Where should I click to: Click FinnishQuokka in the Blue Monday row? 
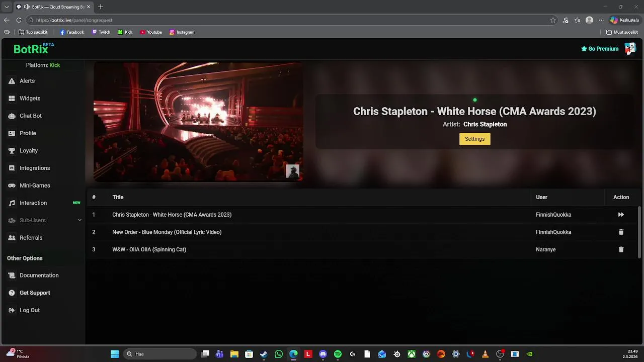[553, 232]
